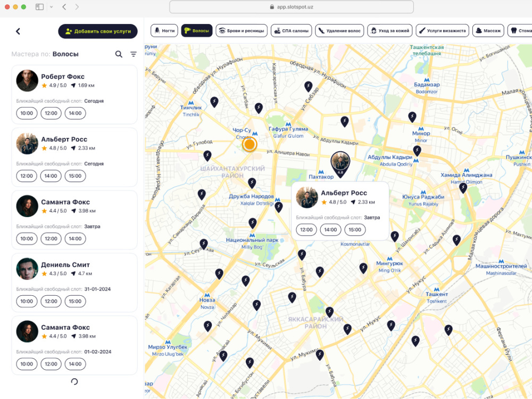Go forward in browser history
This screenshot has height=399, width=532.
[77, 7]
